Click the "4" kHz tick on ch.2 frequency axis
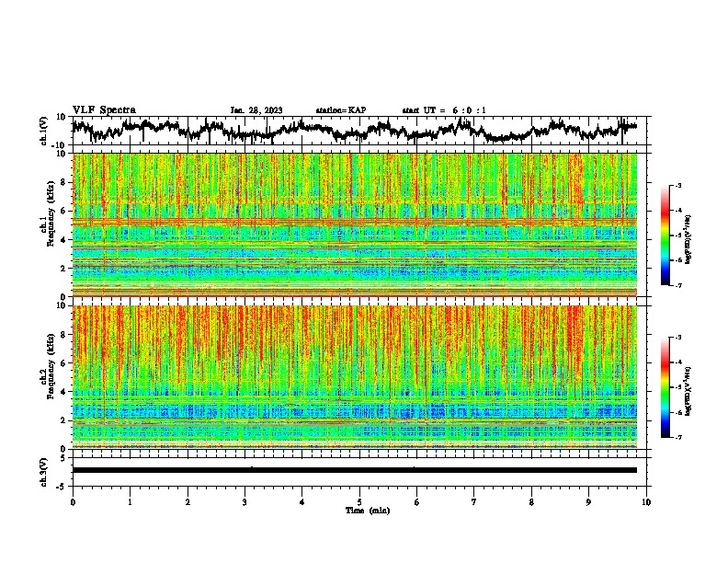 coord(63,392)
